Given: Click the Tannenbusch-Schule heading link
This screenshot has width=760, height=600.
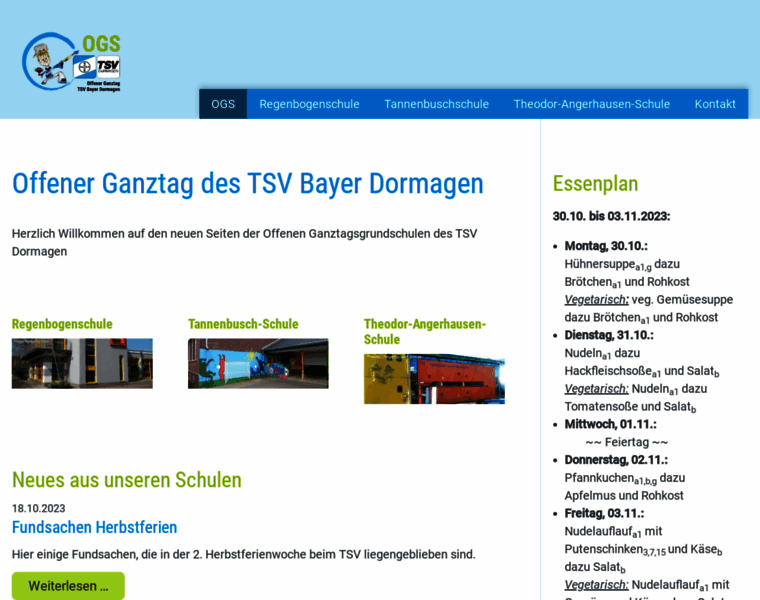Looking at the screenshot, I should 243,324.
